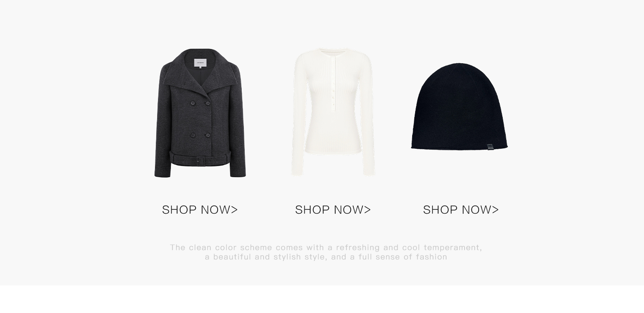Click the brand label inside the jacket collar
This screenshot has width=644, height=313.
200,62
